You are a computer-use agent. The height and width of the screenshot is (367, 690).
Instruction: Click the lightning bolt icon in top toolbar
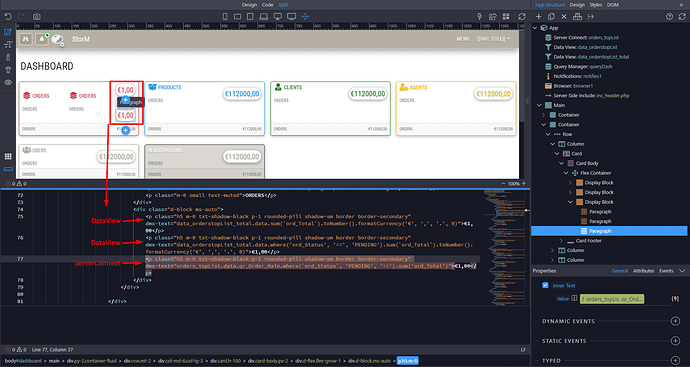(x=480, y=16)
